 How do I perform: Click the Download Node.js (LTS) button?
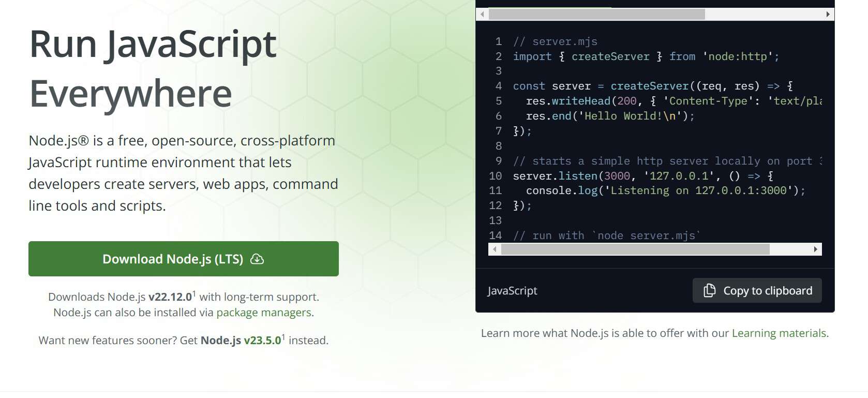coord(184,259)
